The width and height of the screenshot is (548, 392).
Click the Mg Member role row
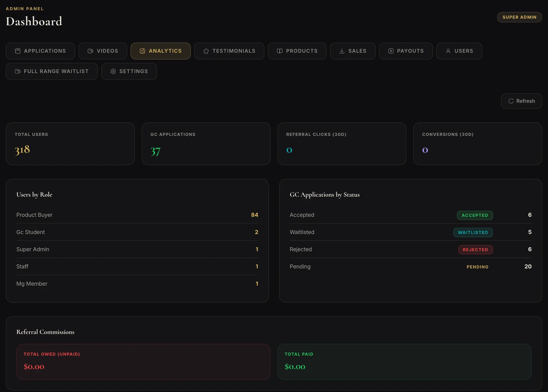[137, 283]
